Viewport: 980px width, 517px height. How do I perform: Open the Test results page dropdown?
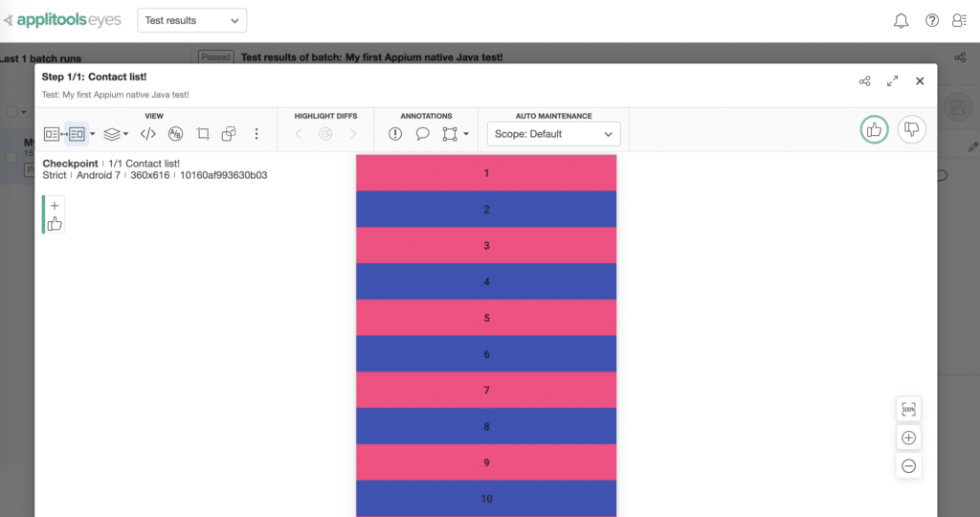(191, 20)
